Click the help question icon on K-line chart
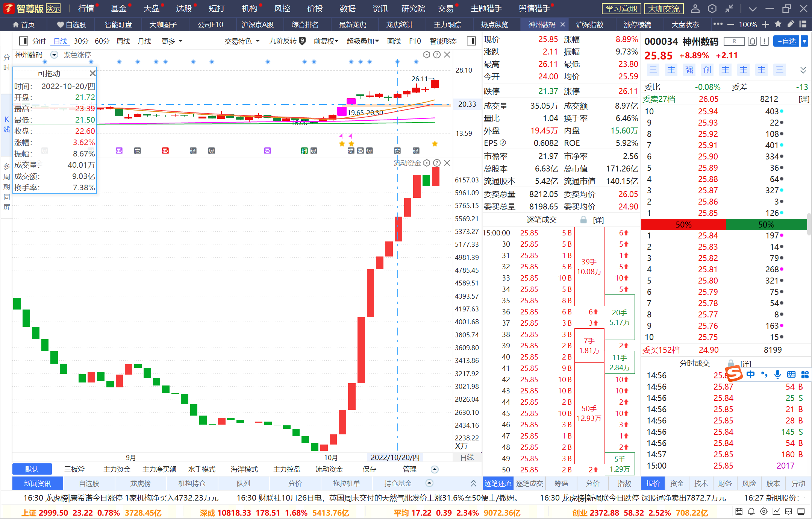The height and width of the screenshot is (519, 812). [x=437, y=55]
